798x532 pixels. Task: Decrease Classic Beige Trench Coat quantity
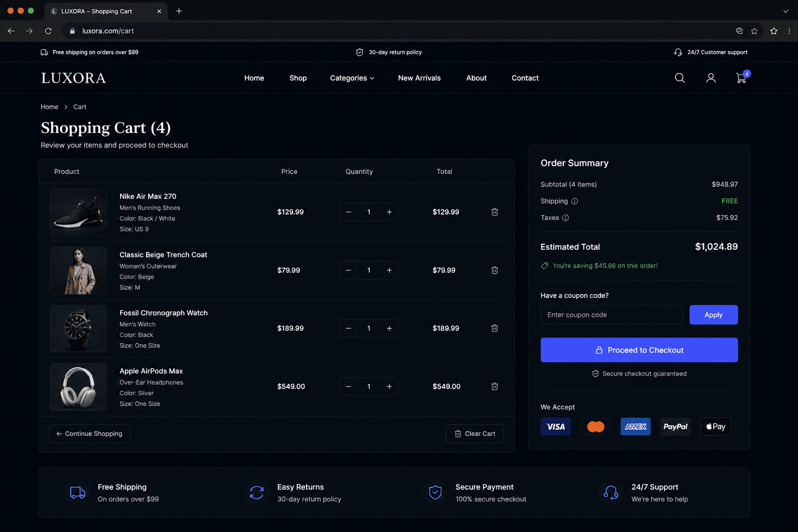pos(349,270)
